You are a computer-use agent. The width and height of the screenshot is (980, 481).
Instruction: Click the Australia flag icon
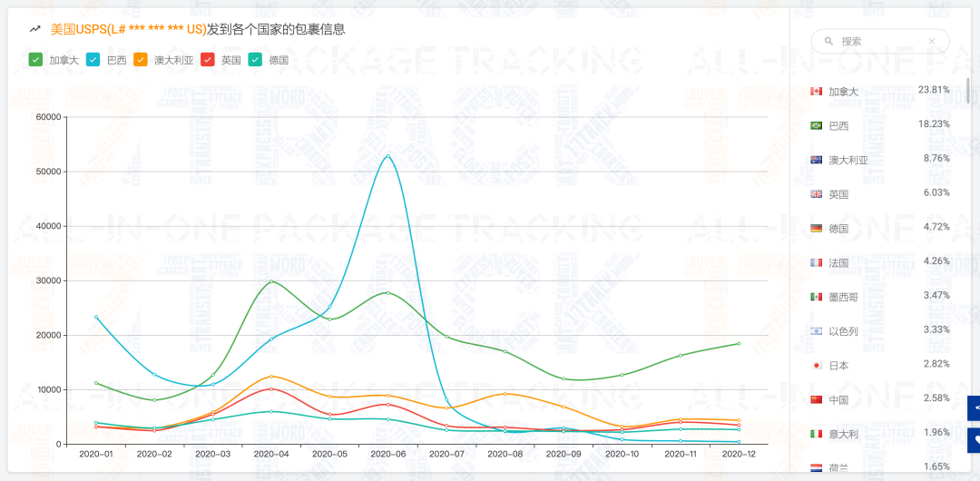click(817, 160)
